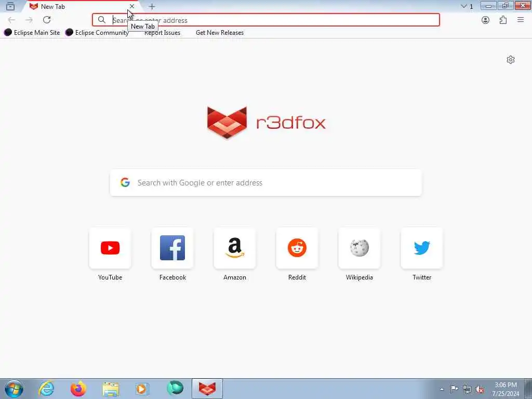Click the muted volume tray icon
This screenshot has width=532, height=399.
pyautogui.click(x=480, y=389)
